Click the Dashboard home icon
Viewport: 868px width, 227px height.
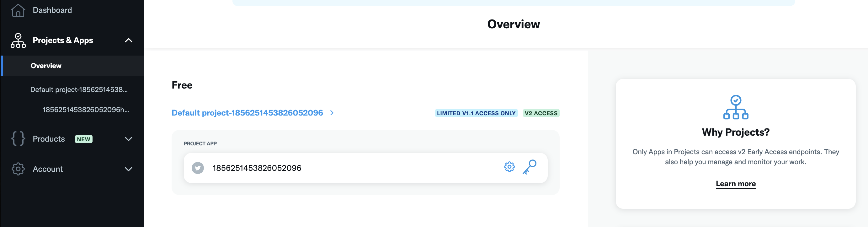coord(18,10)
